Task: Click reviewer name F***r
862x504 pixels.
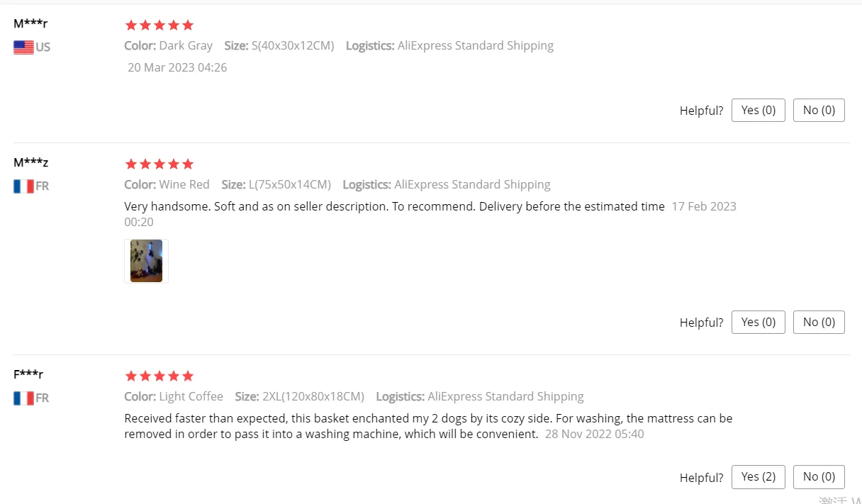Action: [x=28, y=374]
